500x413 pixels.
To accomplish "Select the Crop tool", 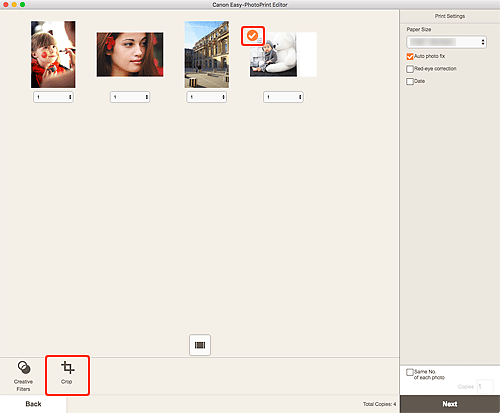I will point(67,375).
